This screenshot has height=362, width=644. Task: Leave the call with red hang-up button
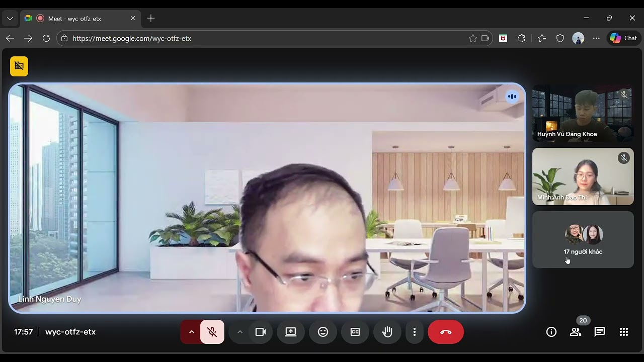coord(446,332)
